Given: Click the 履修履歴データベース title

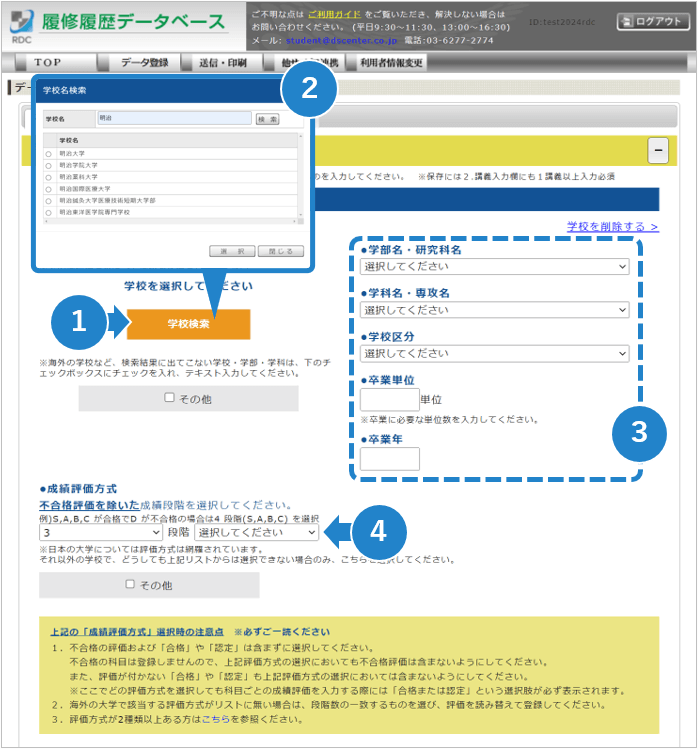Looking at the screenshot, I should [x=133, y=22].
